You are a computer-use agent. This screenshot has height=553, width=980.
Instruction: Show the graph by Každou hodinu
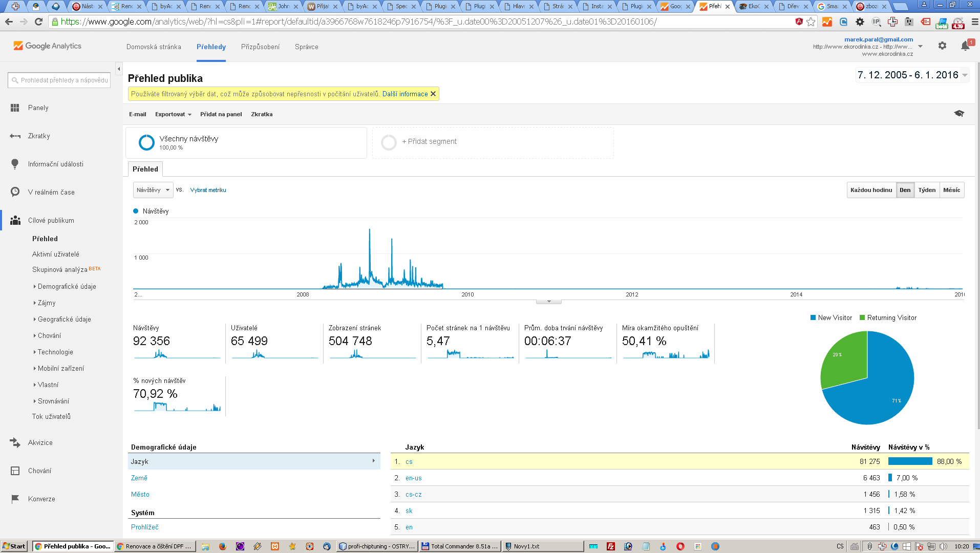click(x=871, y=190)
